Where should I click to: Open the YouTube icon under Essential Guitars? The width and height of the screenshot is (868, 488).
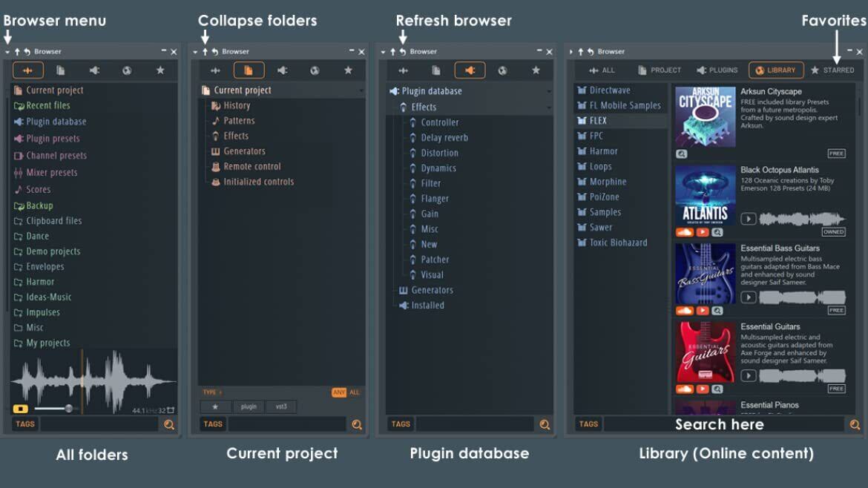(702, 389)
